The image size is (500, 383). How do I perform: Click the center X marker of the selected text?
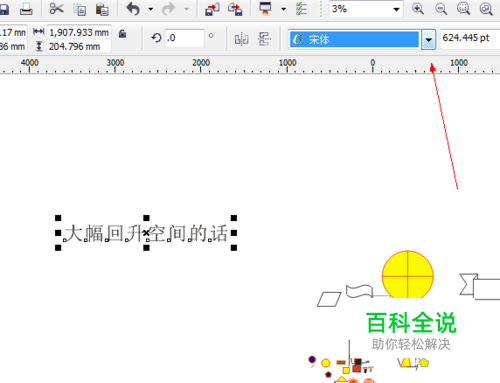click(x=146, y=233)
